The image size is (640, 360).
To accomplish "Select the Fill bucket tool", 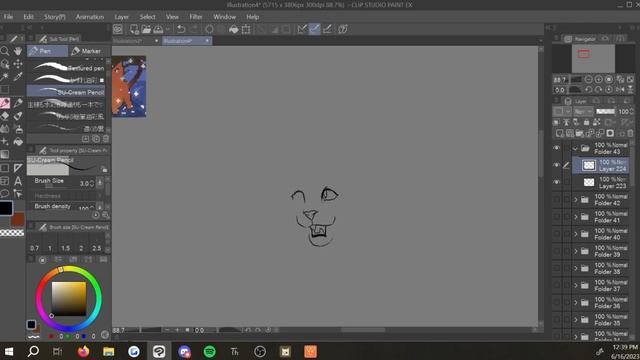I will [x=18, y=142].
